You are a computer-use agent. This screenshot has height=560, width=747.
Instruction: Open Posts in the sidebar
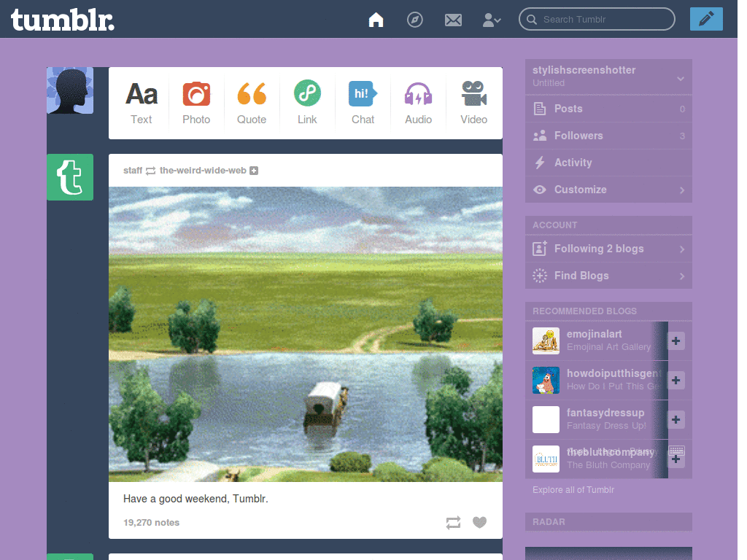(x=608, y=109)
